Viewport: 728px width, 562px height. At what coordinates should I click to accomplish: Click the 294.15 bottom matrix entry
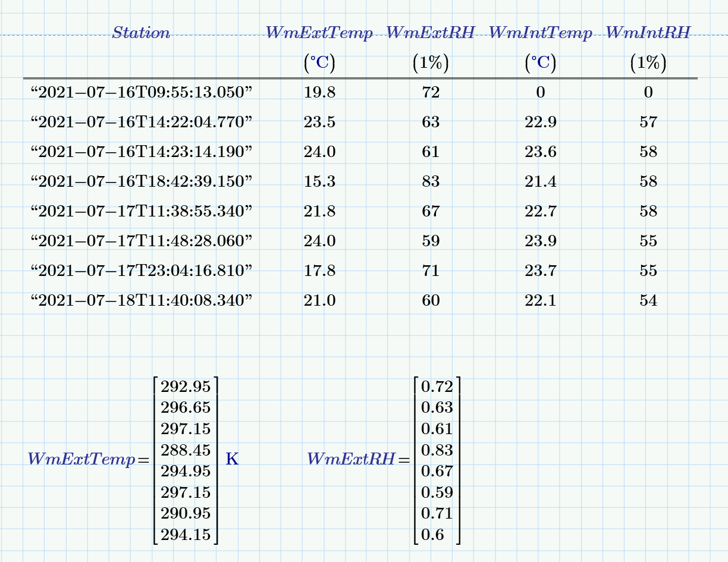pos(186,535)
